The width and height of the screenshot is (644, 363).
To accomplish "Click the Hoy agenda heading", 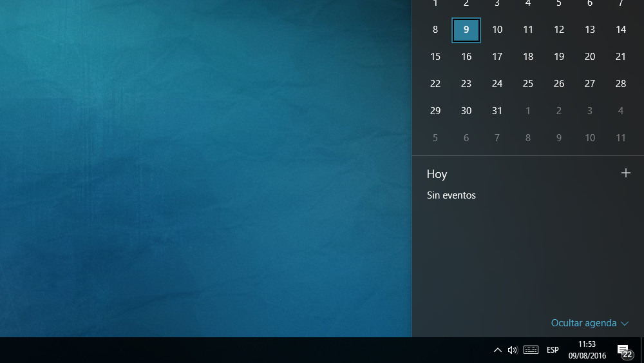I will coord(437,174).
